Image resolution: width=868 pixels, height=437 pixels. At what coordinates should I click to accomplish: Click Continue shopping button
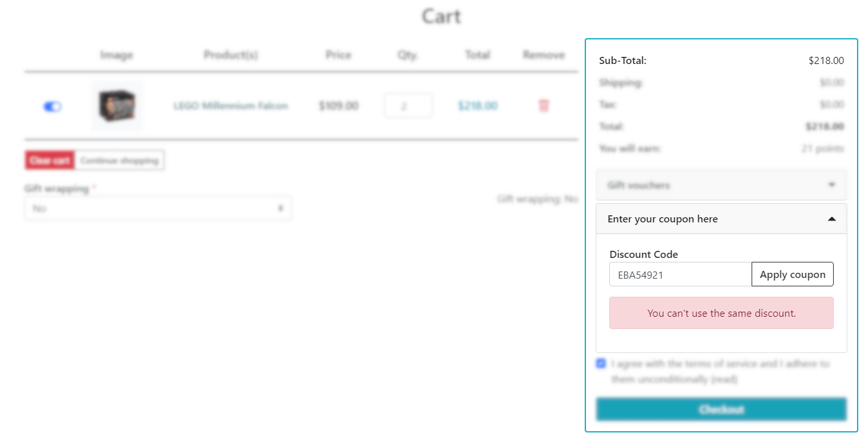click(x=120, y=160)
